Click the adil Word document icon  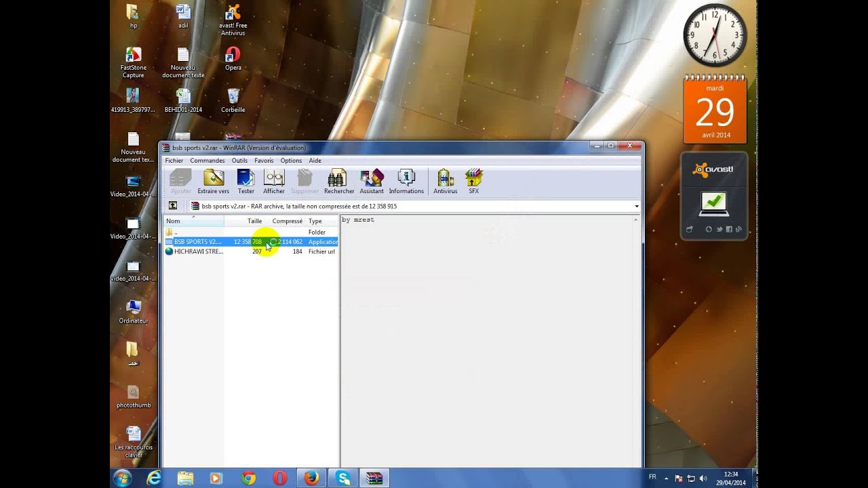pyautogui.click(x=183, y=17)
